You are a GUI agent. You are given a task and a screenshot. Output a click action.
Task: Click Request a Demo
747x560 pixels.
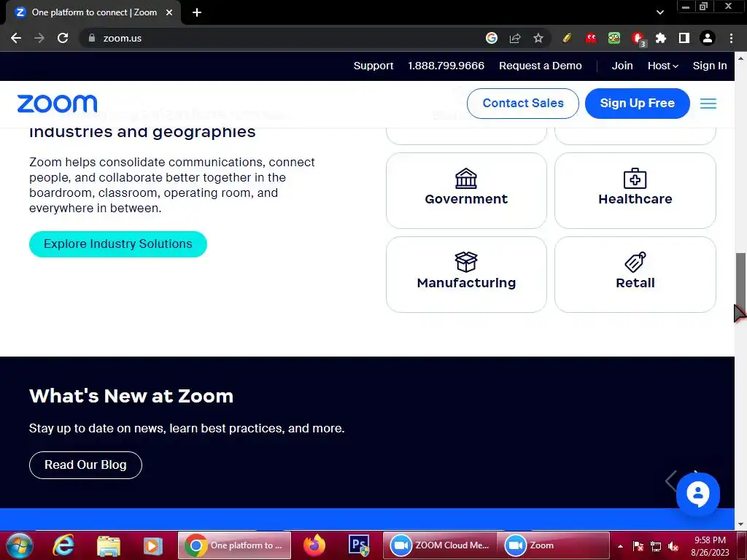(541, 66)
